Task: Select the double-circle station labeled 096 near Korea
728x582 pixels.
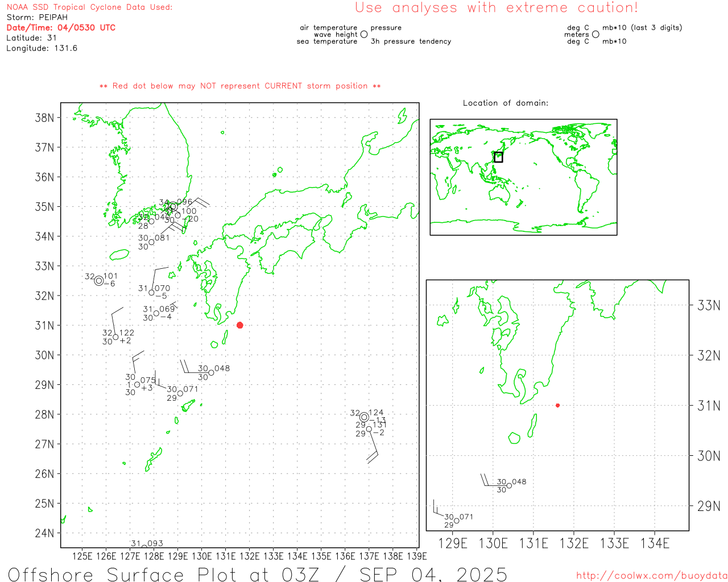Action: [173, 206]
